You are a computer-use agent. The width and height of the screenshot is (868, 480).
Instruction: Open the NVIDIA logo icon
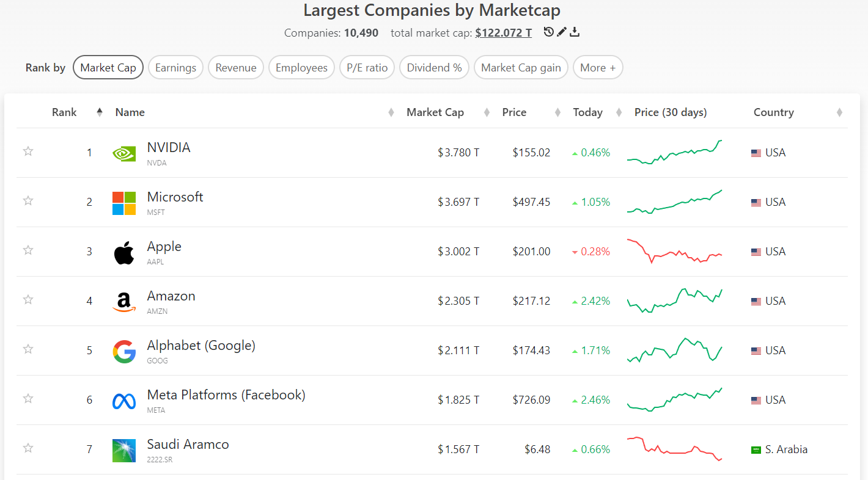[x=124, y=153]
